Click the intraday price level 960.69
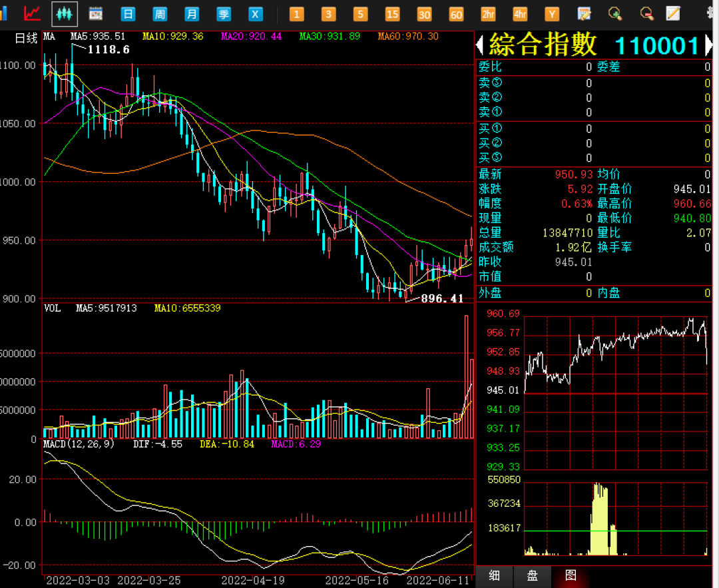The image size is (719, 588). click(x=503, y=314)
